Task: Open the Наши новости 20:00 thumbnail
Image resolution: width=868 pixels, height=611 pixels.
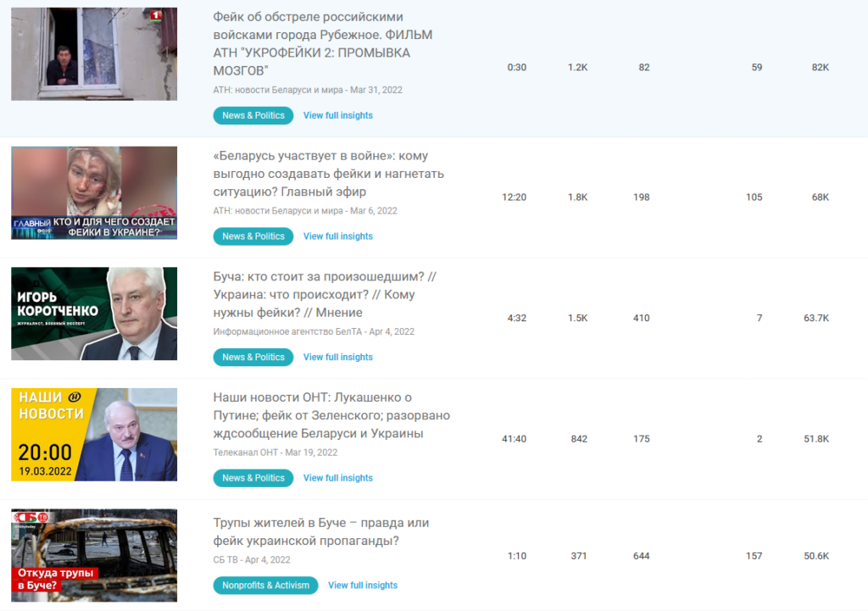Action: point(94,435)
